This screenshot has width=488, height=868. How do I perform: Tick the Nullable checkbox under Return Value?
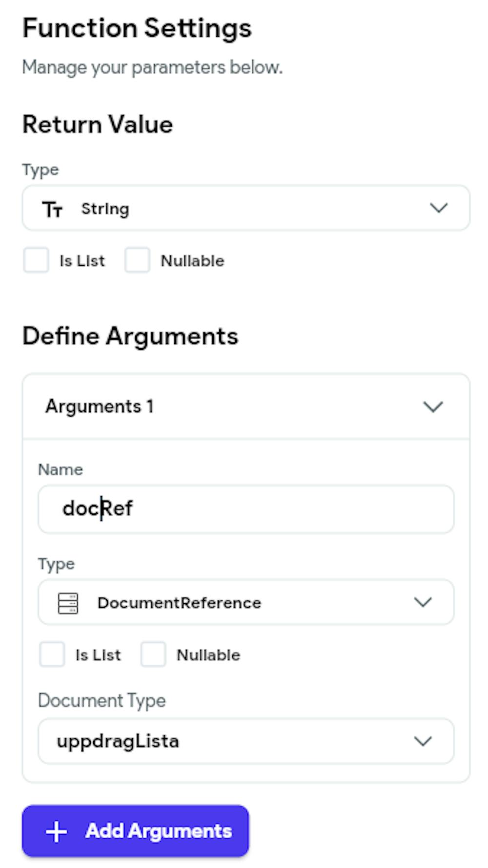(x=137, y=260)
